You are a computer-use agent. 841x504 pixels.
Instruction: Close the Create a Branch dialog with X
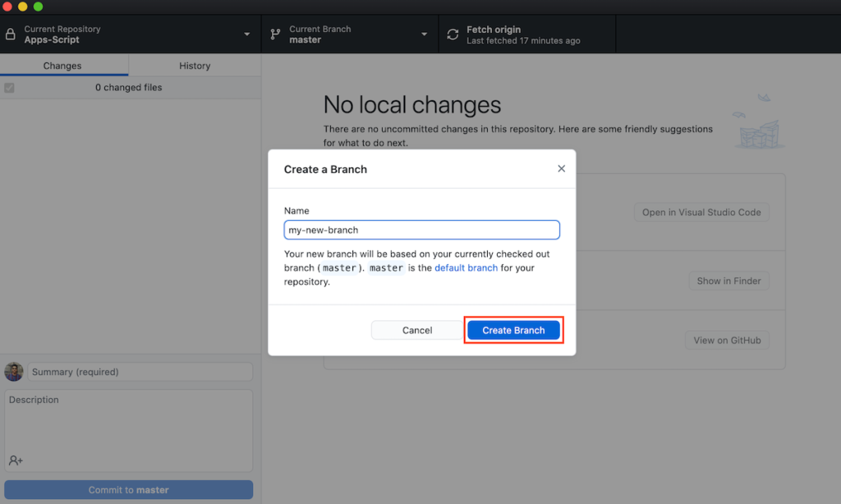(x=561, y=168)
